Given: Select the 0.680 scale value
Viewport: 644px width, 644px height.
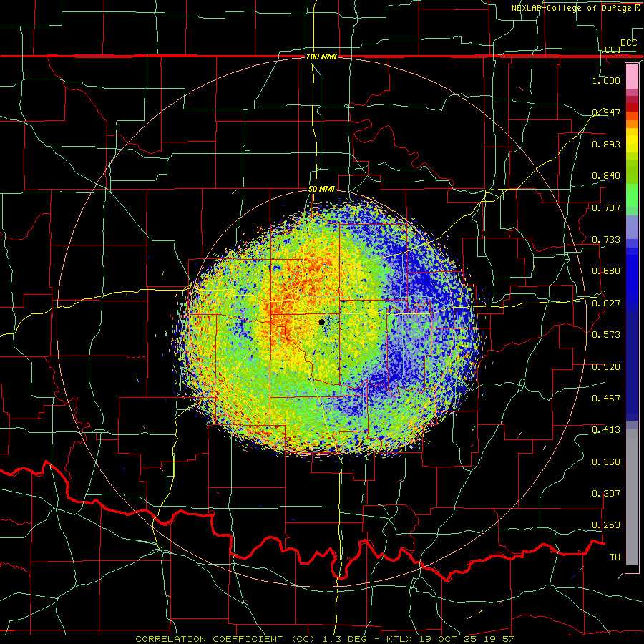Looking at the screenshot, I should pyautogui.click(x=606, y=271).
